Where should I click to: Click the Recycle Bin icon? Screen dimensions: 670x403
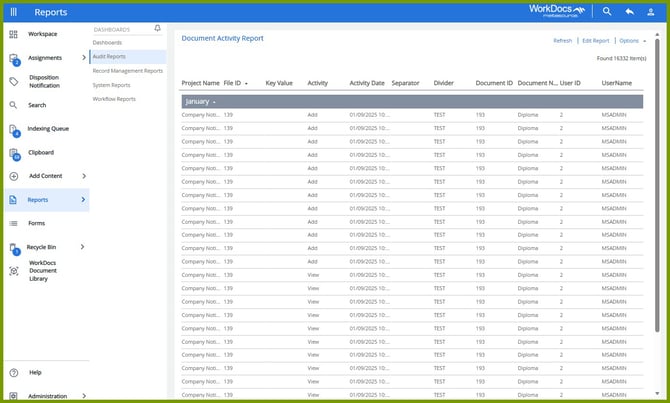click(15, 249)
